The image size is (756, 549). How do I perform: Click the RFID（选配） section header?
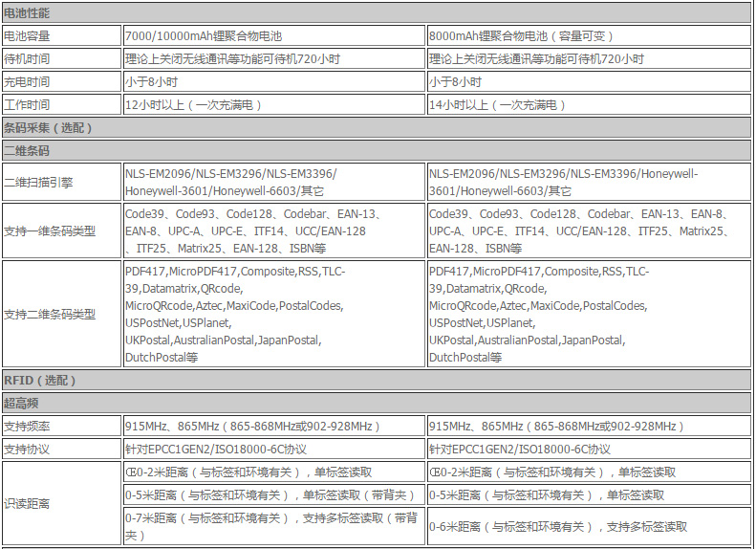(x=377, y=380)
